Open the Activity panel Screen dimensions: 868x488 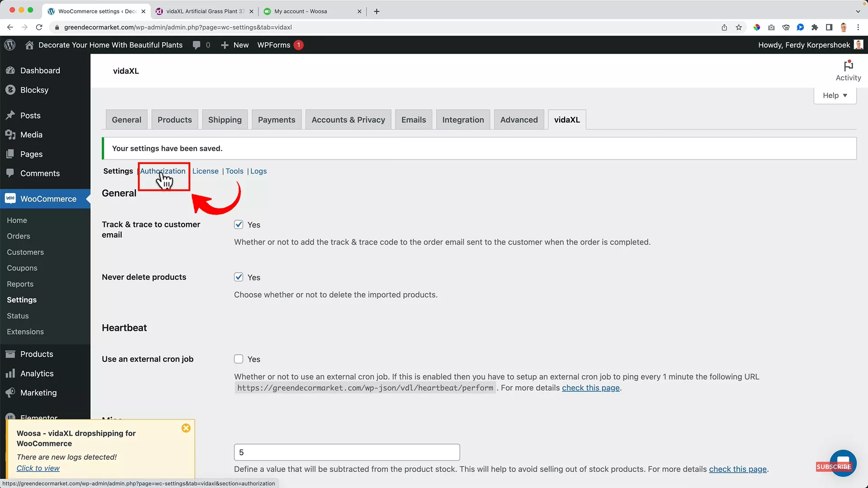pos(848,70)
